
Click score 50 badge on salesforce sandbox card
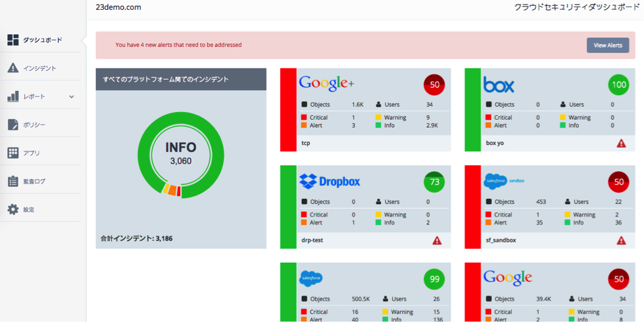[619, 182]
